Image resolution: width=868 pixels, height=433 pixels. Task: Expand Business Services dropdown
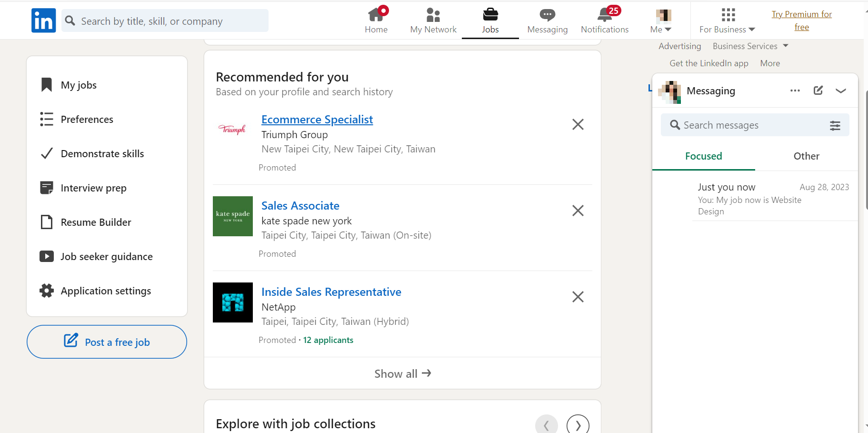(x=750, y=46)
